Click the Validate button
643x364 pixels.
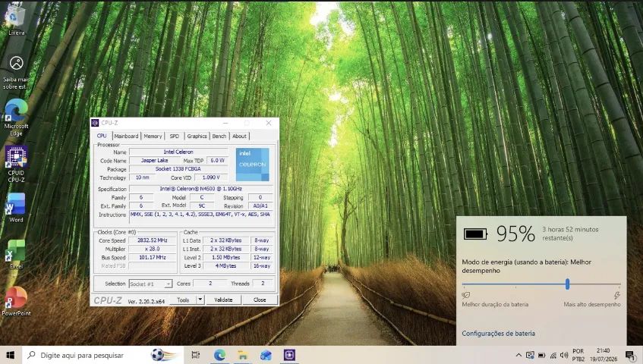[223, 300]
